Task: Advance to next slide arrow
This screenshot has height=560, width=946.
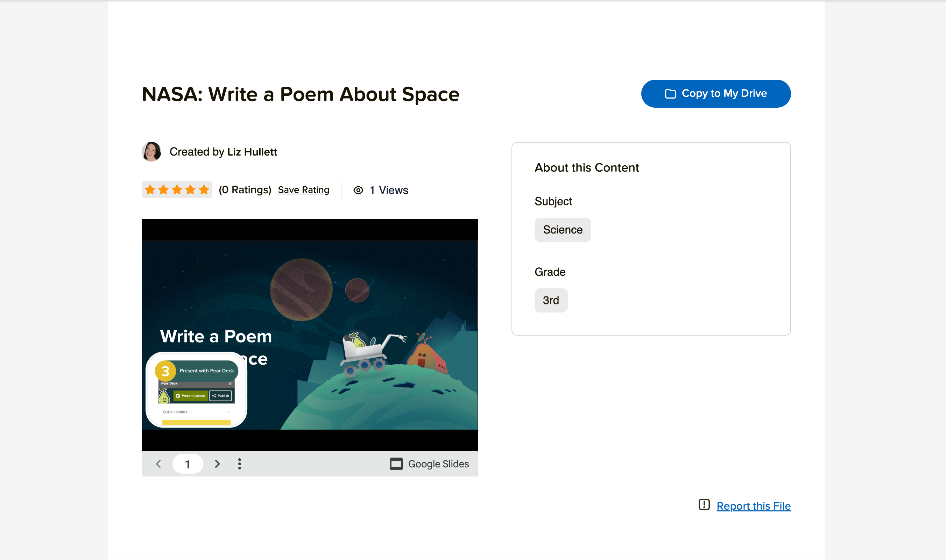Action: (x=217, y=464)
